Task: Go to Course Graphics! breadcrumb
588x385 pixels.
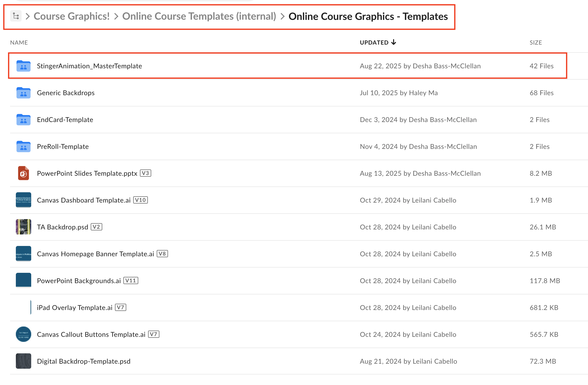Action: (x=72, y=16)
